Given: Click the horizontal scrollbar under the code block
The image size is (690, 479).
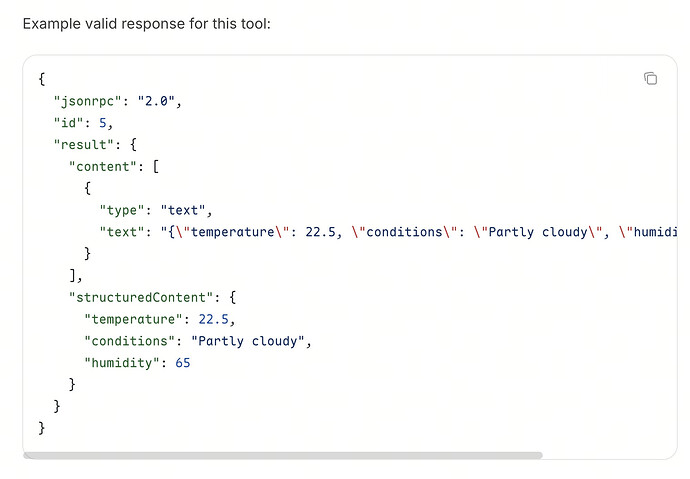Looking at the screenshot, I should [x=283, y=455].
